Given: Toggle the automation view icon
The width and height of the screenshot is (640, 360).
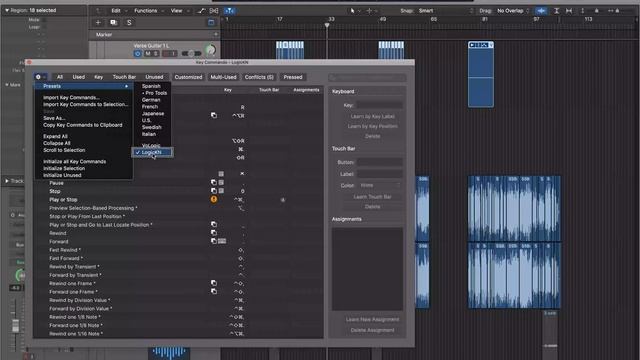Looking at the screenshot, I should [200, 11].
